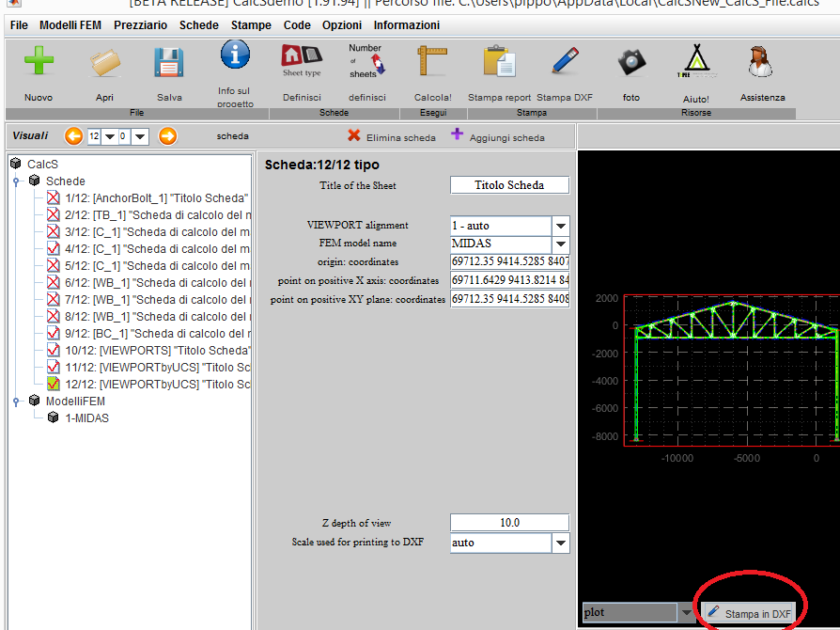Toggle status icon of sheet 12/12 VIEWPORTbyUCS

point(53,384)
